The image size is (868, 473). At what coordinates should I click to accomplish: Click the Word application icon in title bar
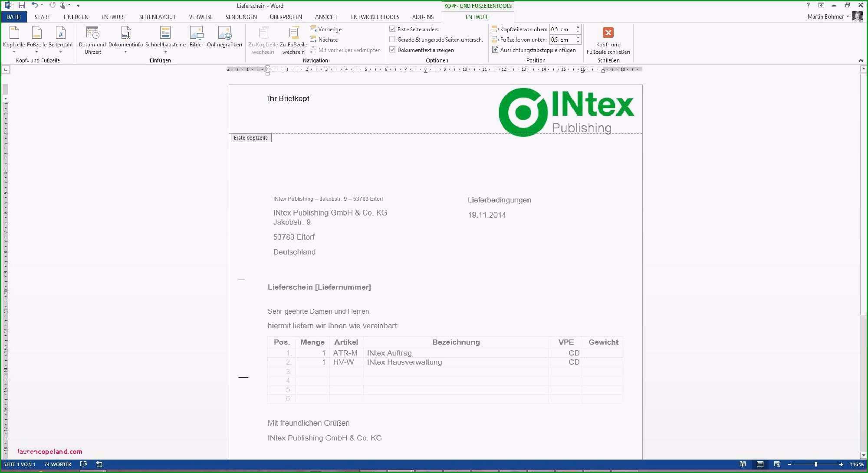8,5
